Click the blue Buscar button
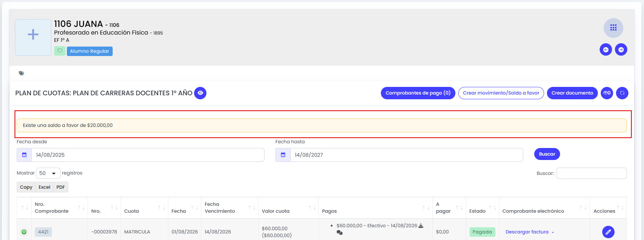 547,154
